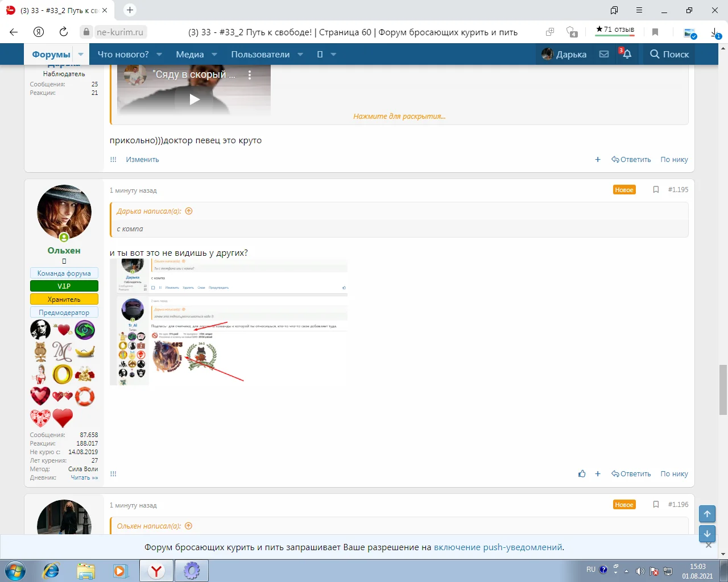Play the embedded "Сяду в скорый" video
Viewport: 728px width, 582px height.
(195, 99)
